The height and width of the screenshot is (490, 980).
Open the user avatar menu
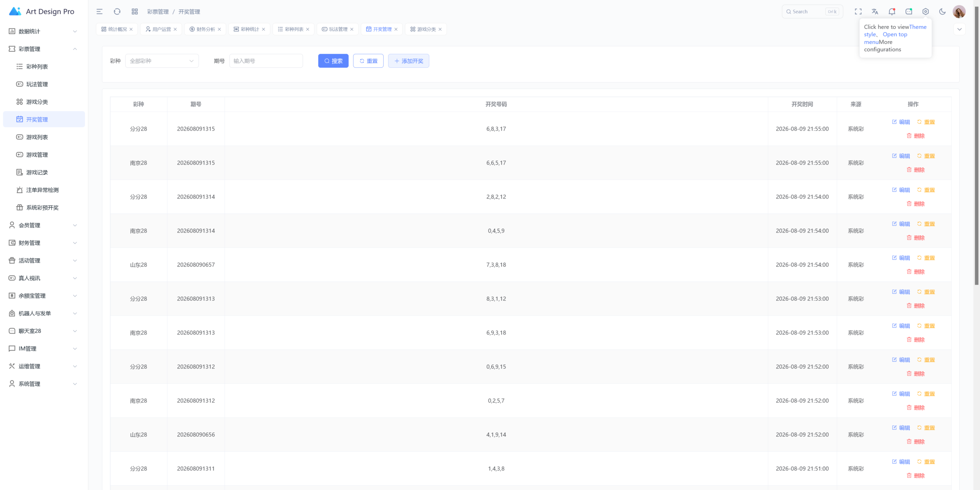tap(959, 11)
